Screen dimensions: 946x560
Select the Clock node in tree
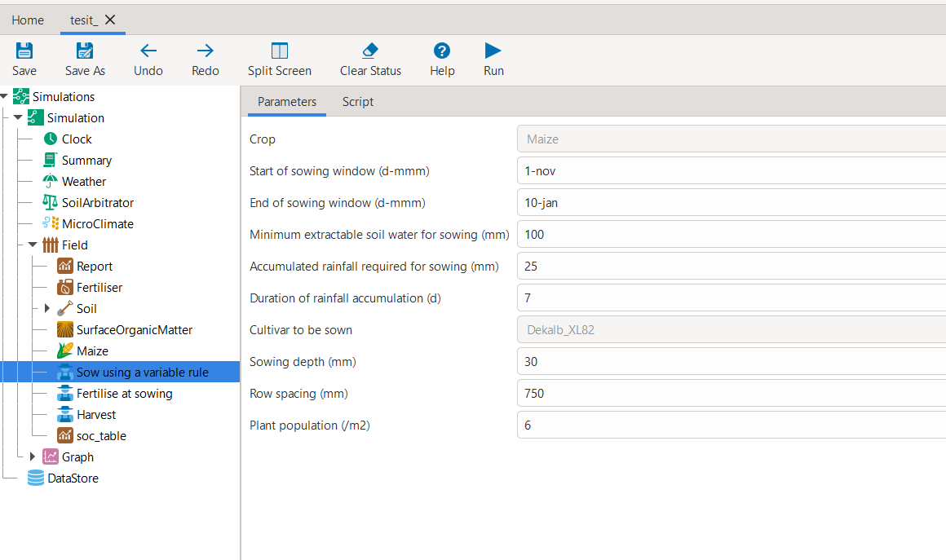pyautogui.click(x=76, y=139)
